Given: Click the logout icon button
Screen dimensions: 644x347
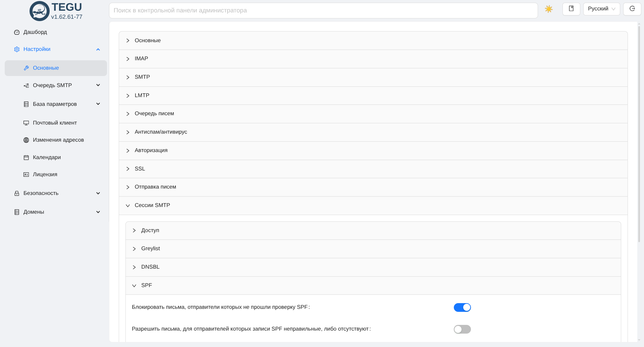Looking at the screenshot, I should tap(632, 9).
